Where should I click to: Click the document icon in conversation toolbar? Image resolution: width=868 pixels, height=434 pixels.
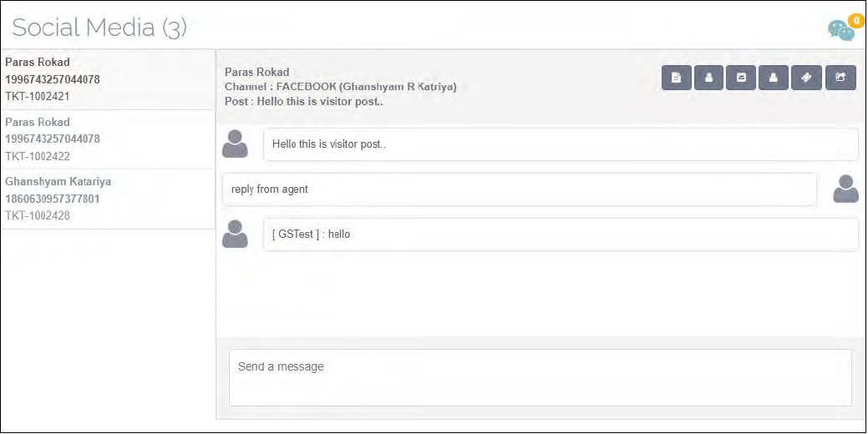[x=677, y=78]
